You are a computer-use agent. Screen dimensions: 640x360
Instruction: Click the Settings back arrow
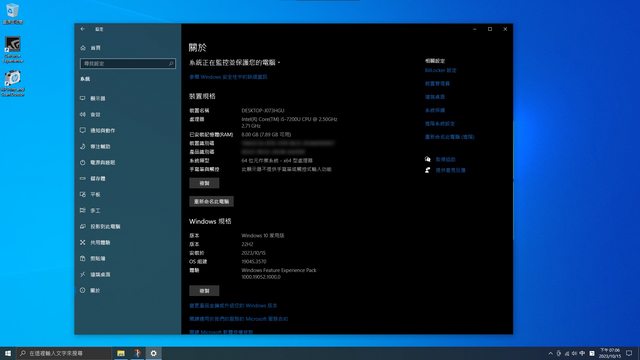click(83, 29)
